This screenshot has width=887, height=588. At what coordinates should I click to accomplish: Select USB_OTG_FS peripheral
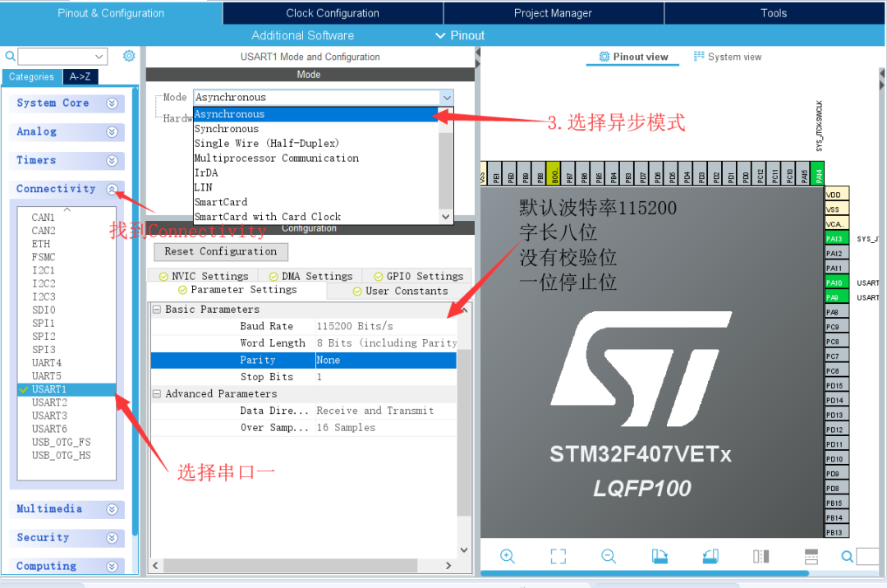tap(67, 442)
